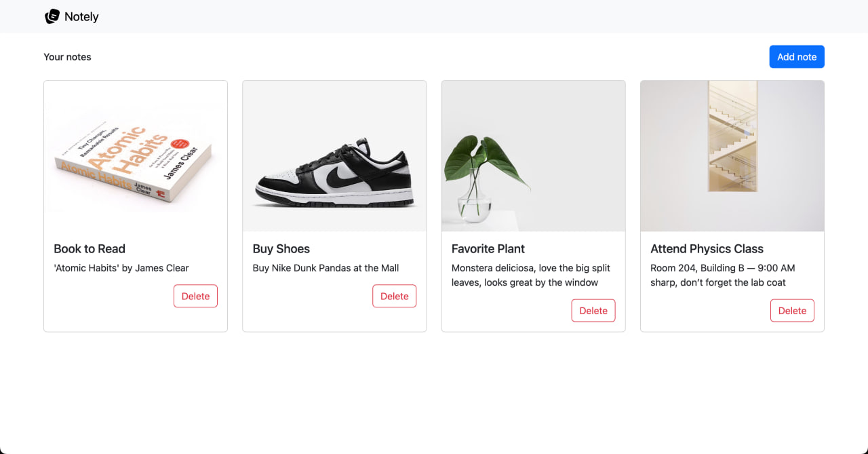Delete the Attend Physics Class note
The width and height of the screenshot is (868, 454).
point(792,311)
